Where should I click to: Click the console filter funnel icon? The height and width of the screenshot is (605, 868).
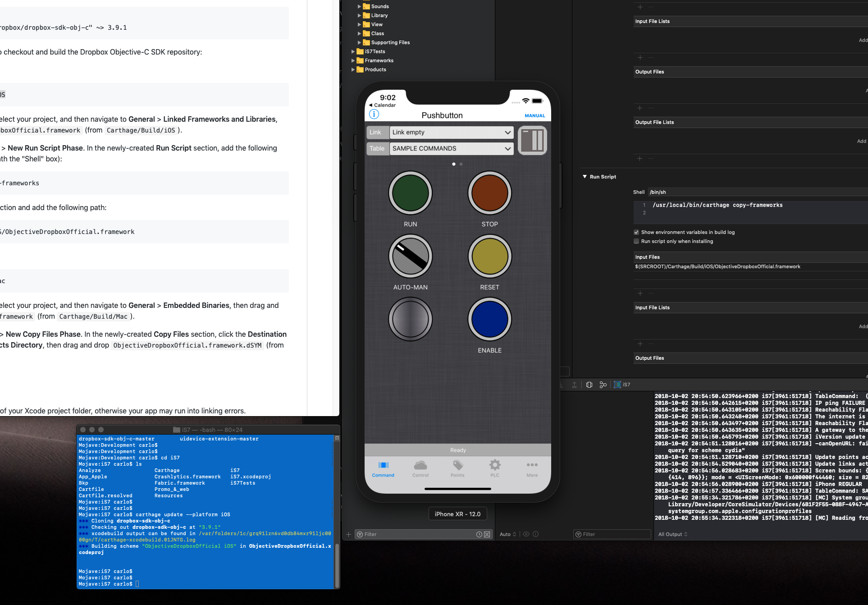coord(578,534)
